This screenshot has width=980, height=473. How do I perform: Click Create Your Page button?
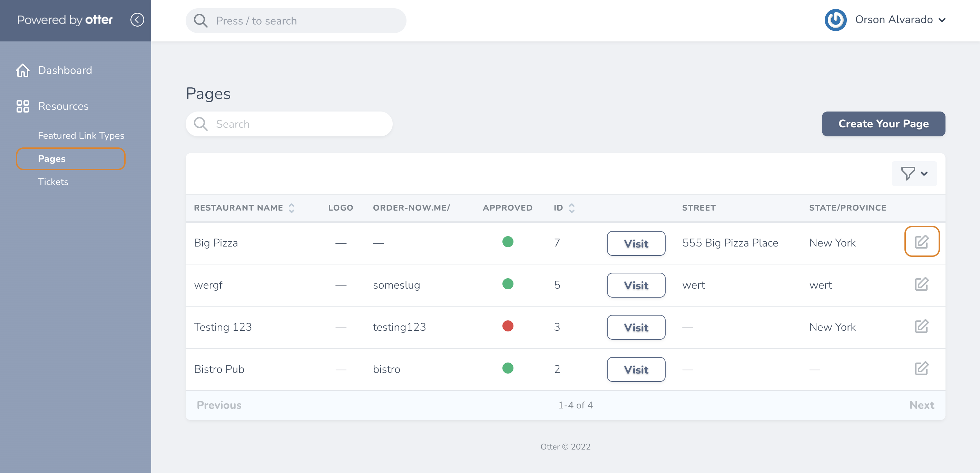pos(883,124)
